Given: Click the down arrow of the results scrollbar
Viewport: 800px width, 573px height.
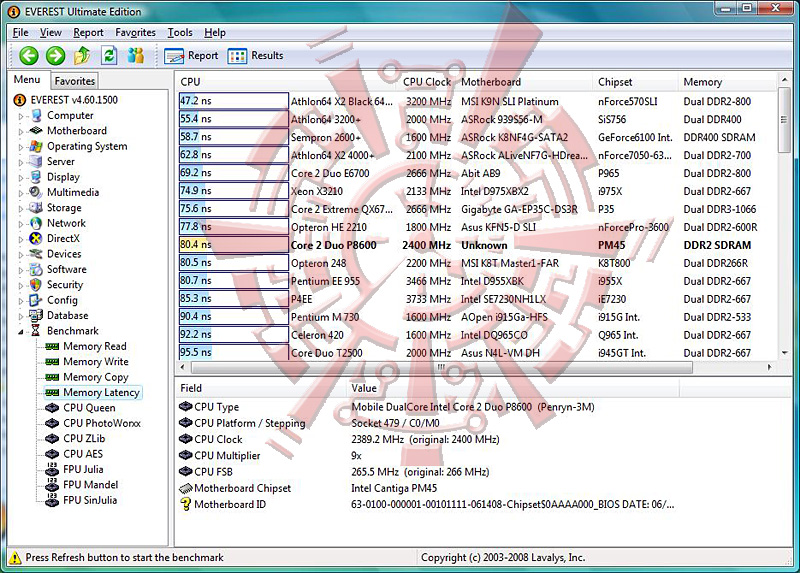Looking at the screenshot, I should 784,353.
